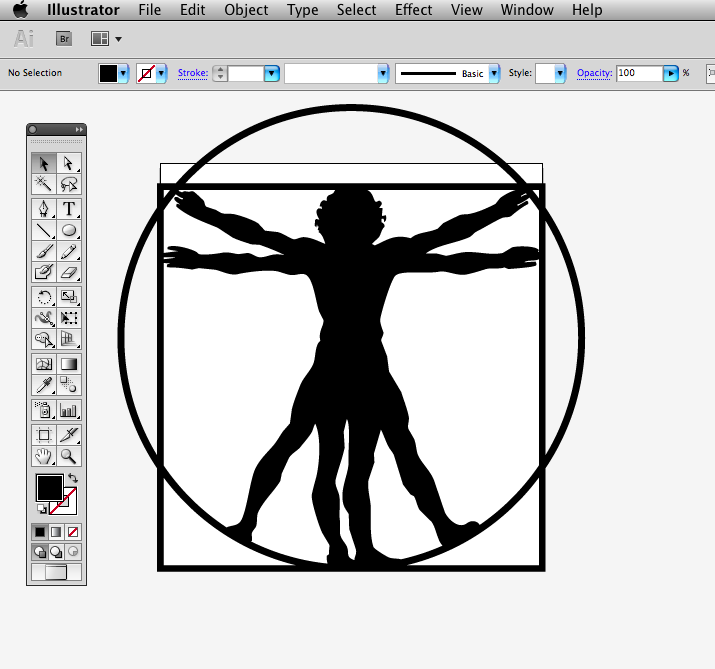Image resolution: width=715 pixels, height=669 pixels.
Task: Click the control bar stroke swatch
Action: pos(146,73)
